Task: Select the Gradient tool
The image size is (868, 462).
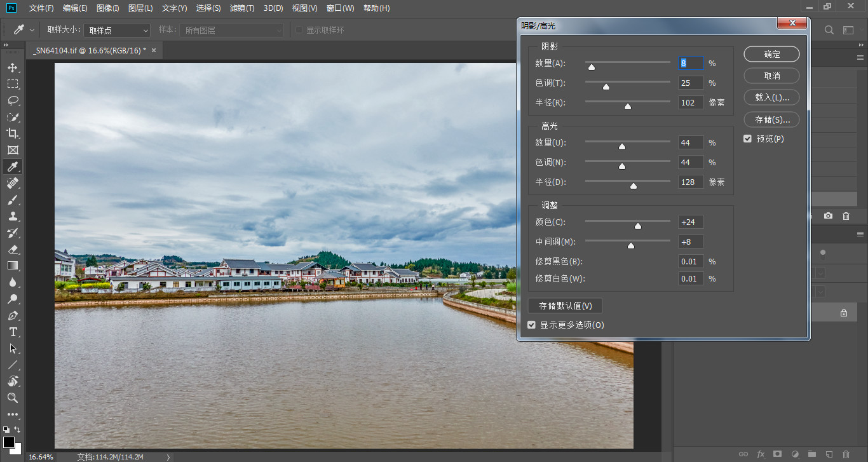Action: (13, 266)
